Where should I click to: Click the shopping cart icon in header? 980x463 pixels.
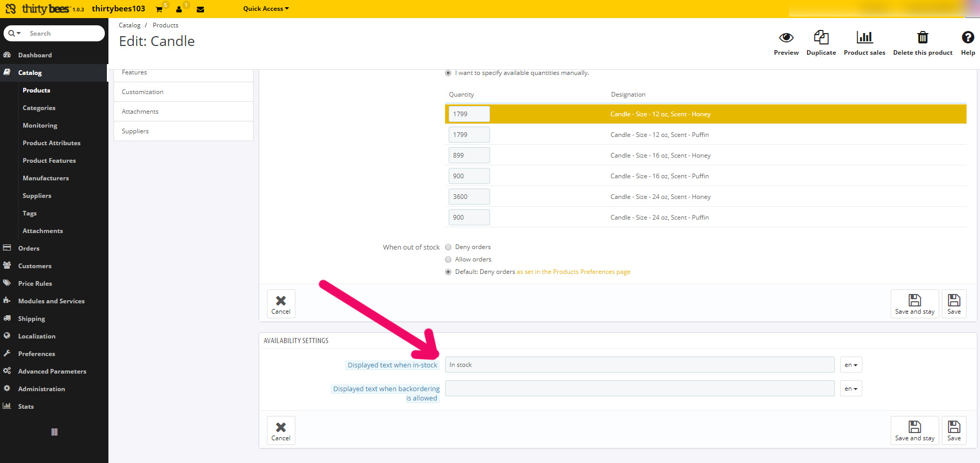tap(159, 9)
